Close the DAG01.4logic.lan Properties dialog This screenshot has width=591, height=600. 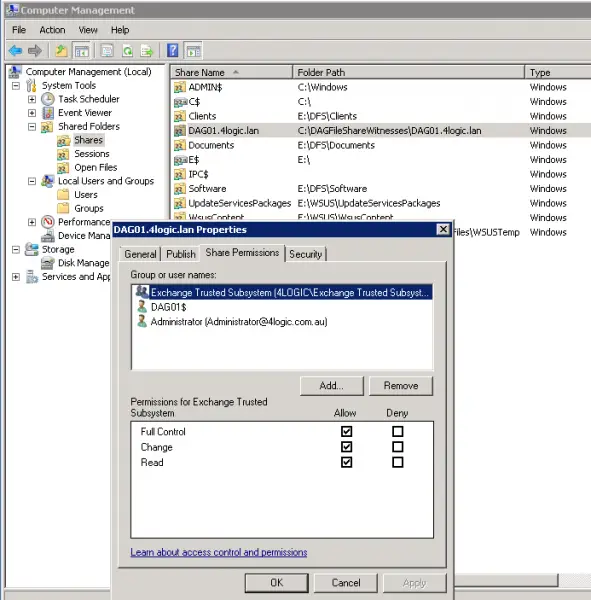click(x=443, y=229)
